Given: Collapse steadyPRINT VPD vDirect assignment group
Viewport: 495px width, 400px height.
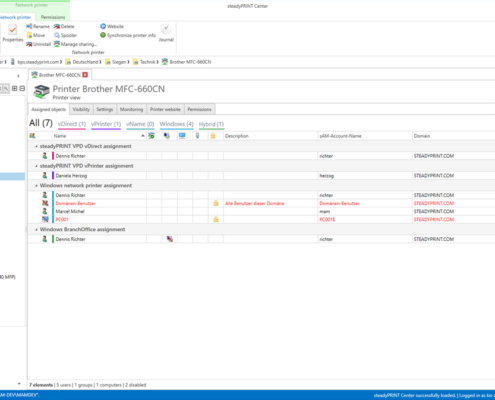Looking at the screenshot, I should point(36,146).
